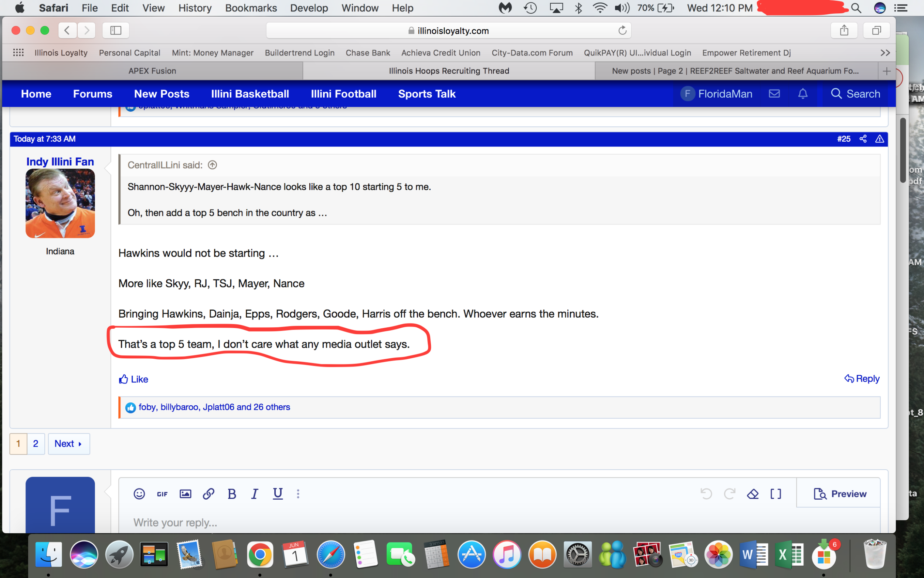
Task: Remove formatting with the eraser icon
Action: 753,494
